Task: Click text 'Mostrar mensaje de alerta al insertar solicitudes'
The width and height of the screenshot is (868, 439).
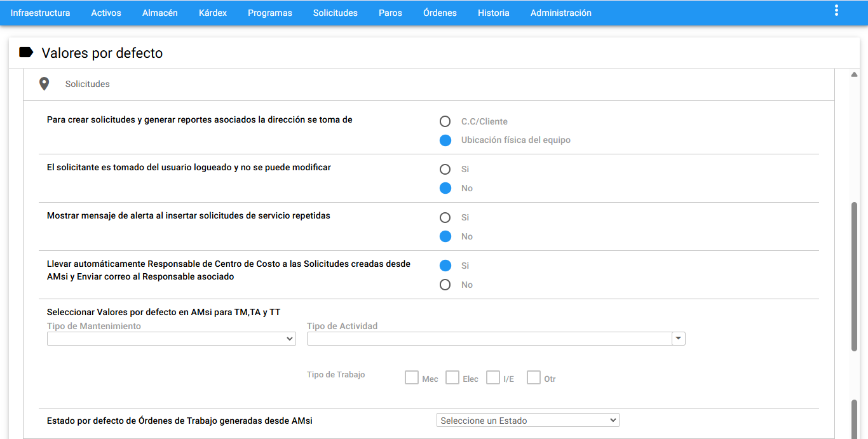Action: coord(146,215)
